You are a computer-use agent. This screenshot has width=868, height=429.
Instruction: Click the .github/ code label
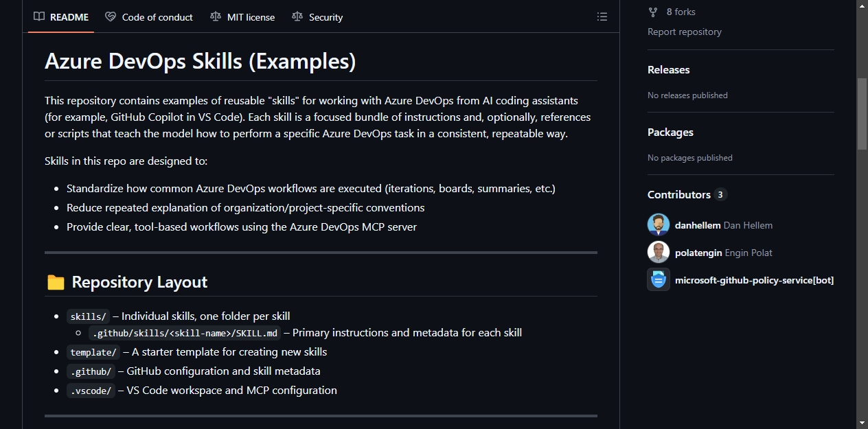click(91, 371)
